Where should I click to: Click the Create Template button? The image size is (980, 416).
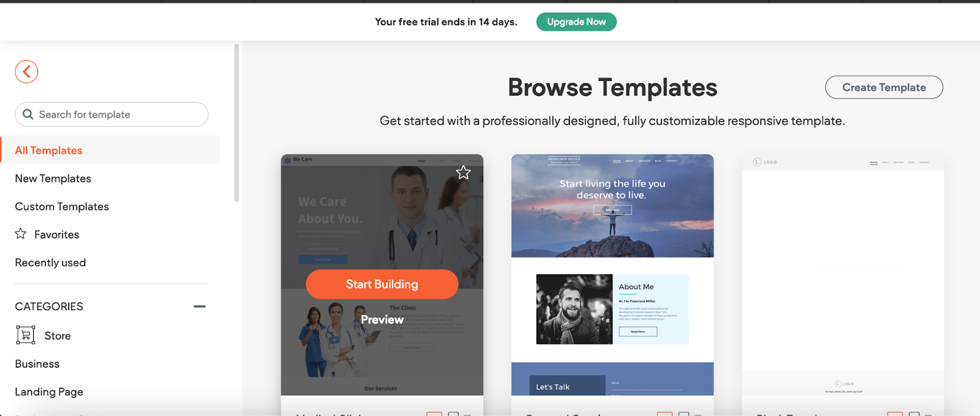[884, 88]
